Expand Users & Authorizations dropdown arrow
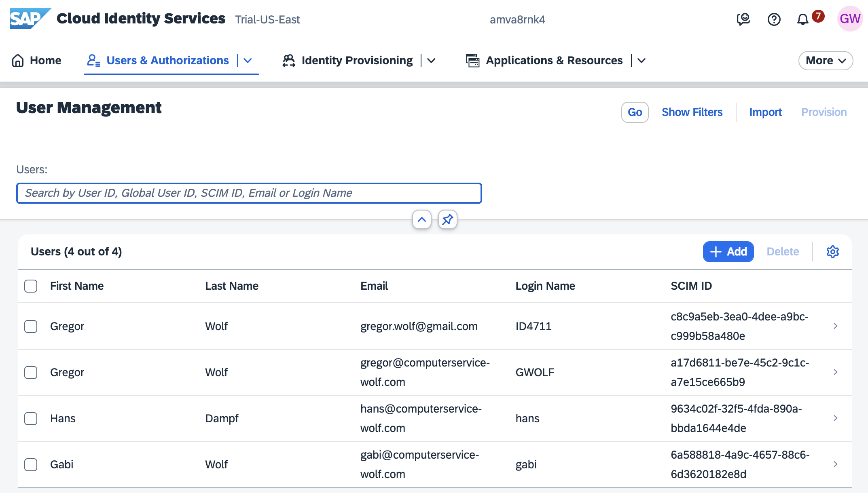This screenshot has height=493, width=868. [x=248, y=60]
